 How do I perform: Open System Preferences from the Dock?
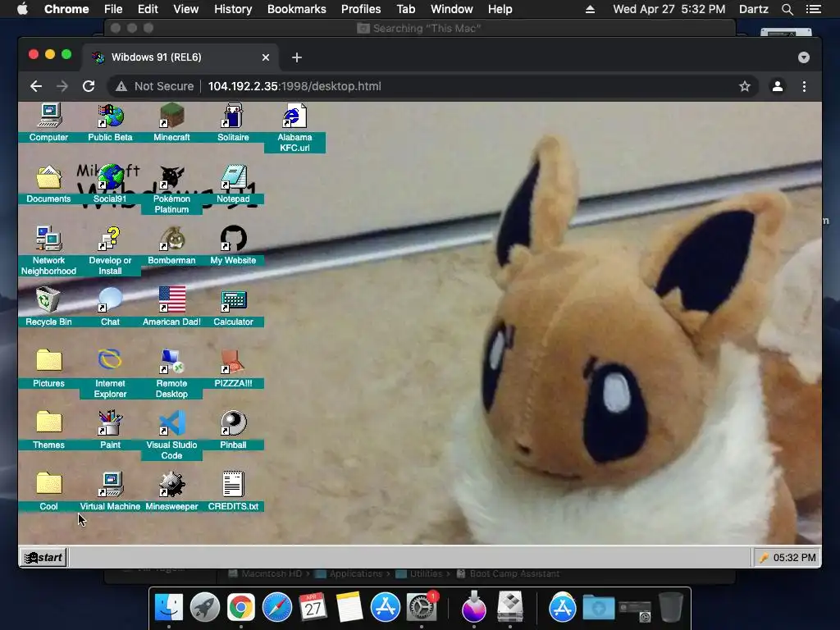[x=422, y=608]
